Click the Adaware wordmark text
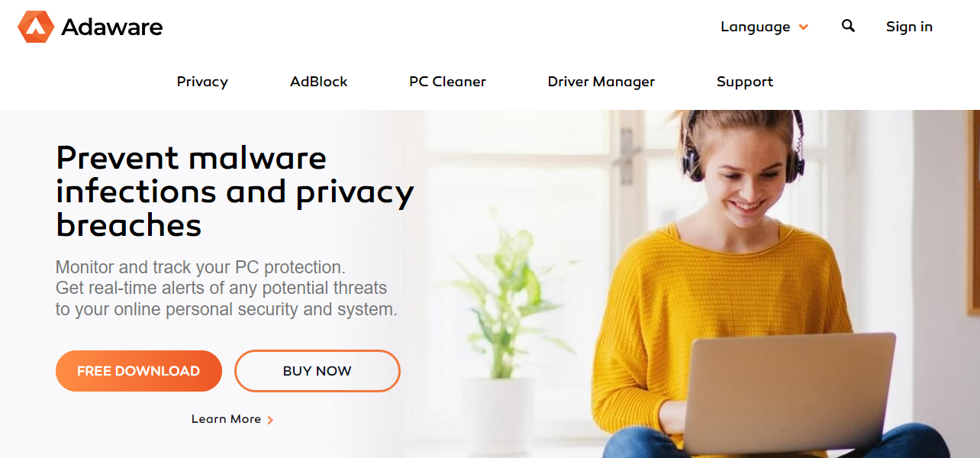Viewport: 980px width, 458px height. click(112, 27)
